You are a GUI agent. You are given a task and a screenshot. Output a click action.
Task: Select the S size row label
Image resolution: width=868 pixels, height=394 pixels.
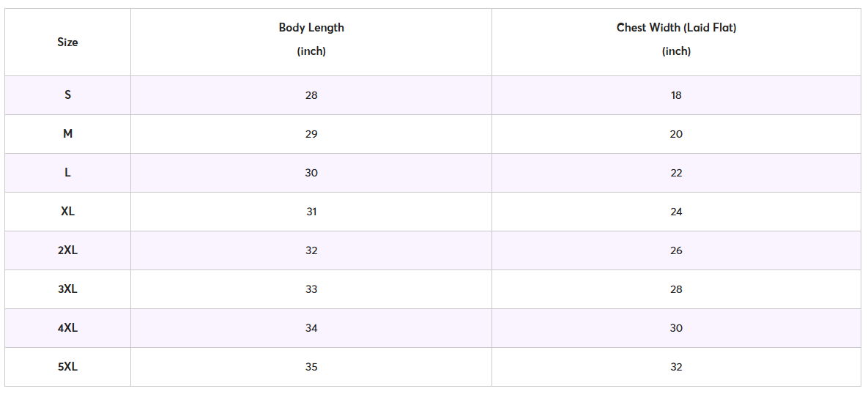[x=67, y=95]
